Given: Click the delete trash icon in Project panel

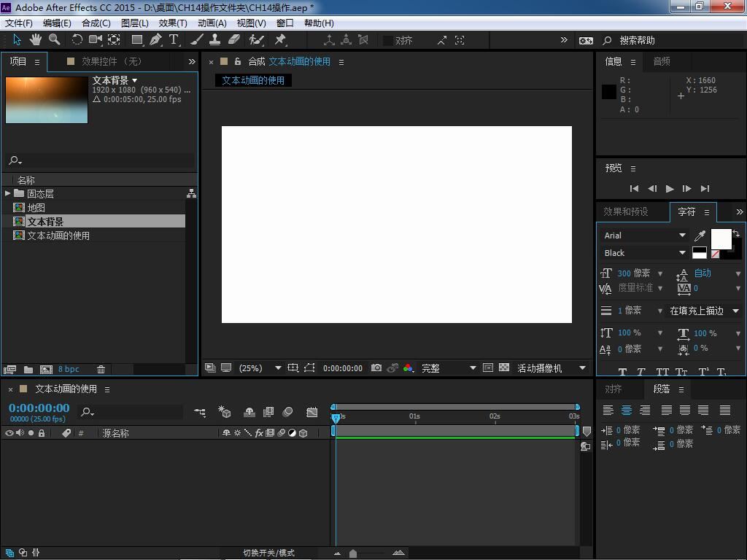Looking at the screenshot, I should [101, 369].
